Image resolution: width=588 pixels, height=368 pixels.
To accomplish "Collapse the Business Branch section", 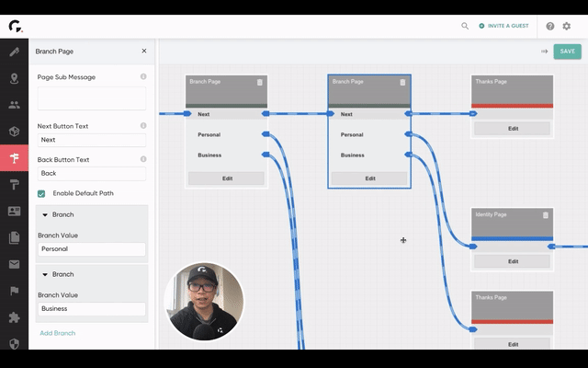I will (45, 274).
